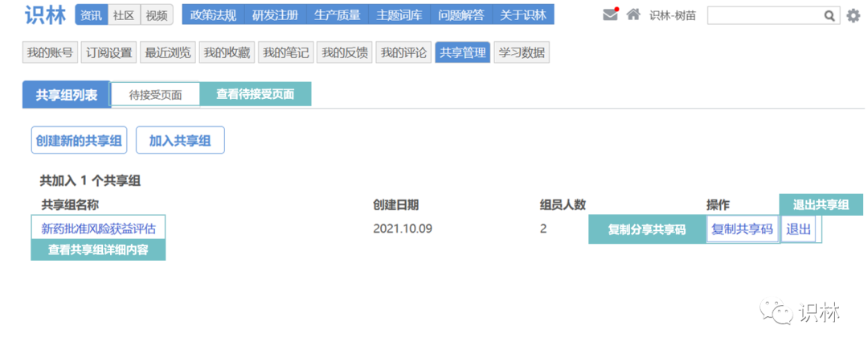868x350 pixels.
Task: Click the 识林 site logo
Action: click(x=45, y=15)
